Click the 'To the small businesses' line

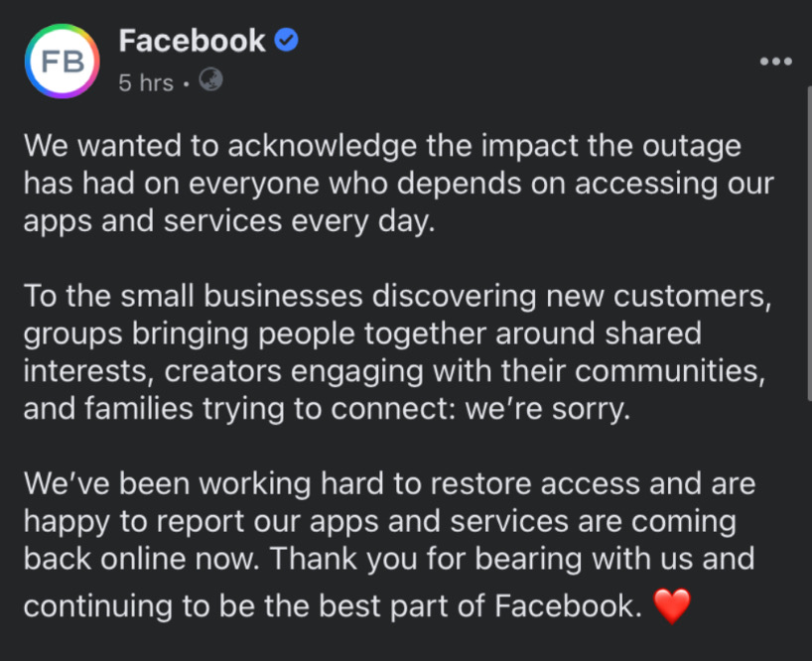tap(398, 297)
